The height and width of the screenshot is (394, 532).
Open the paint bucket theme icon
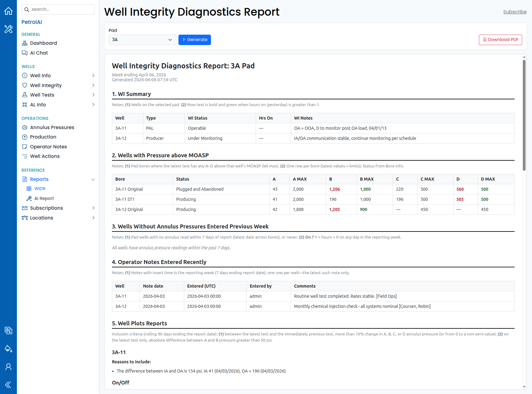click(x=8, y=348)
